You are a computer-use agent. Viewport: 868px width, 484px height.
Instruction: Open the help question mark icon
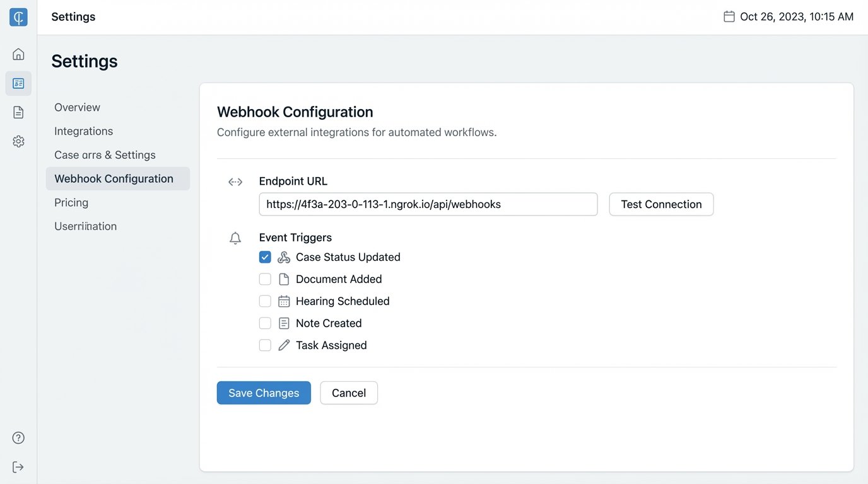[18, 438]
